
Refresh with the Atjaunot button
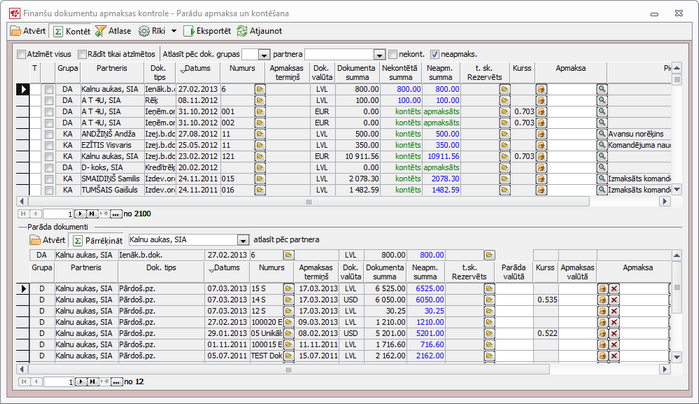259,31
